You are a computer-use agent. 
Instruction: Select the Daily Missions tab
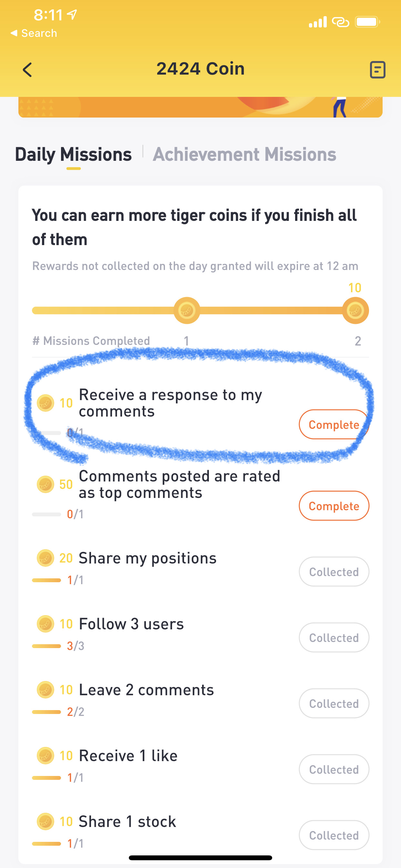[73, 154]
